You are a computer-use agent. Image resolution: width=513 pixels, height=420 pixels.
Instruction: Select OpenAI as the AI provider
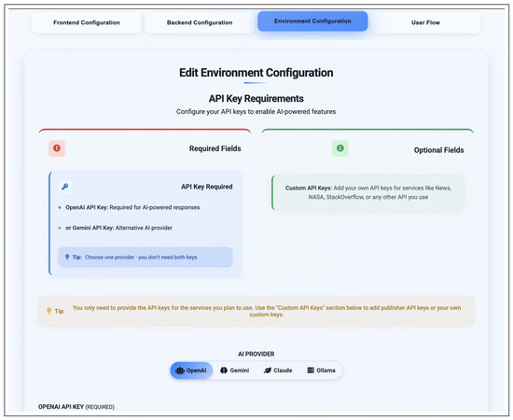click(x=191, y=371)
